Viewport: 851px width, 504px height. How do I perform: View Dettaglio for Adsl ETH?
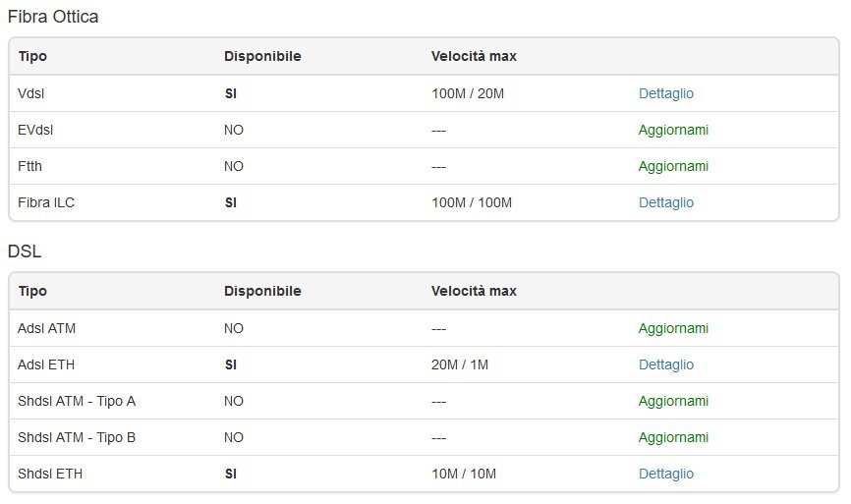pyautogui.click(x=665, y=364)
